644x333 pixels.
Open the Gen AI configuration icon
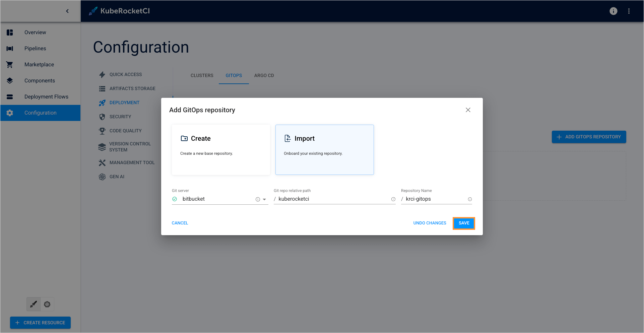[102, 177]
